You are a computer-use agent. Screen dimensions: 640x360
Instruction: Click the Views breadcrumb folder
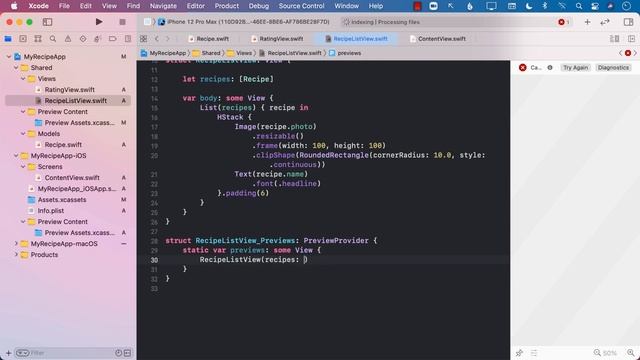coord(240,53)
